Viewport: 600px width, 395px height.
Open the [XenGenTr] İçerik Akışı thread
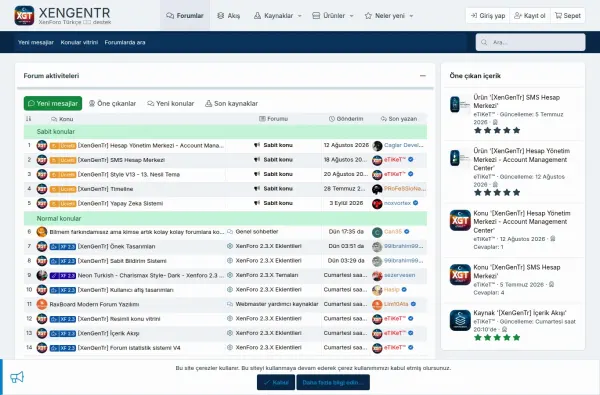[x=109, y=334]
